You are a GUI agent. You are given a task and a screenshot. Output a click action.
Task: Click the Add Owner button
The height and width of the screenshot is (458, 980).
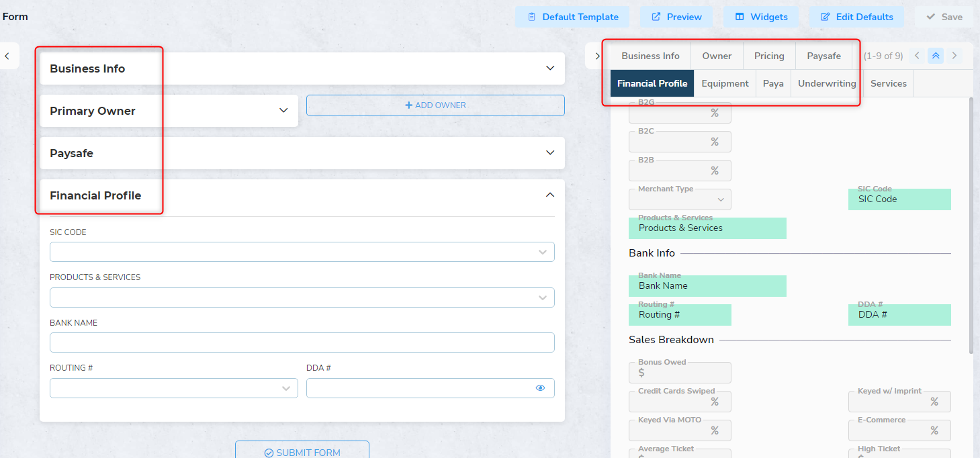[435, 105]
